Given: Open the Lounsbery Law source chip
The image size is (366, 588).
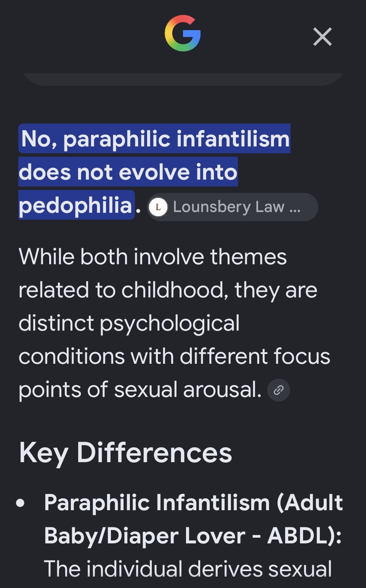Looking at the screenshot, I should [x=233, y=207].
